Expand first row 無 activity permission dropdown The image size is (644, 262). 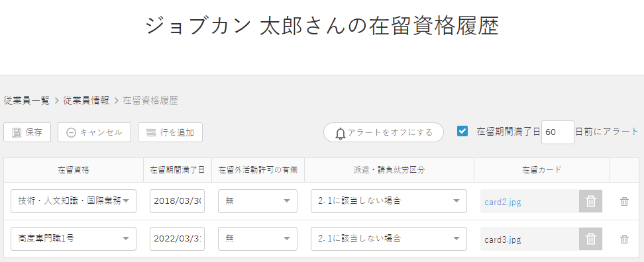tap(258, 201)
